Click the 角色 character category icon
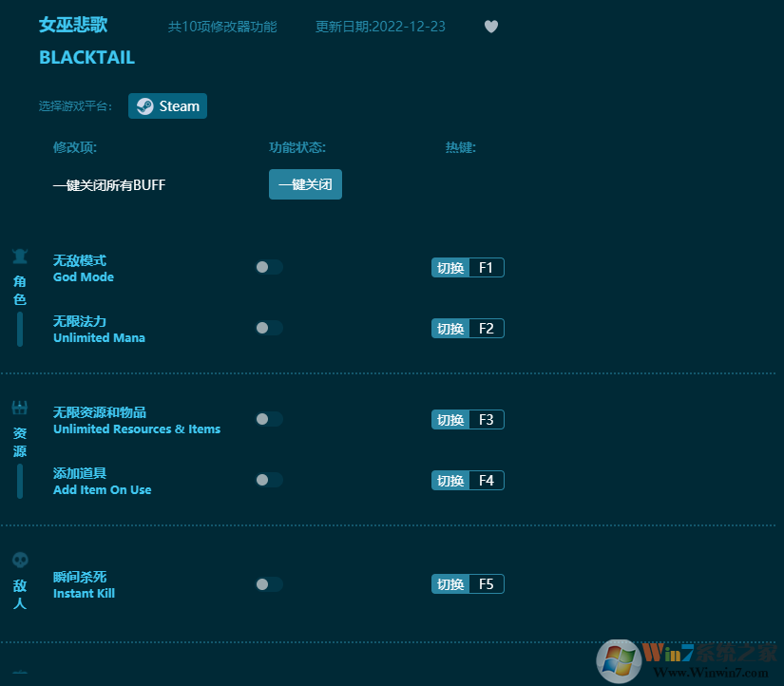This screenshot has width=784, height=686. (x=20, y=256)
